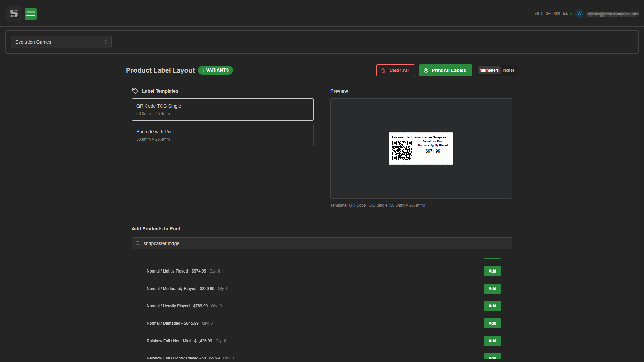Click the search magnifier icon
The image size is (644, 362).
pyautogui.click(x=138, y=243)
